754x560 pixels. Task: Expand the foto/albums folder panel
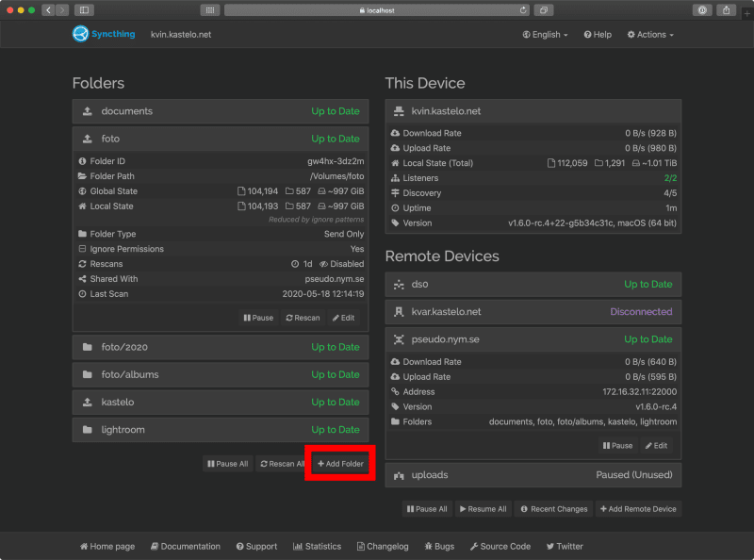(x=221, y=374)
